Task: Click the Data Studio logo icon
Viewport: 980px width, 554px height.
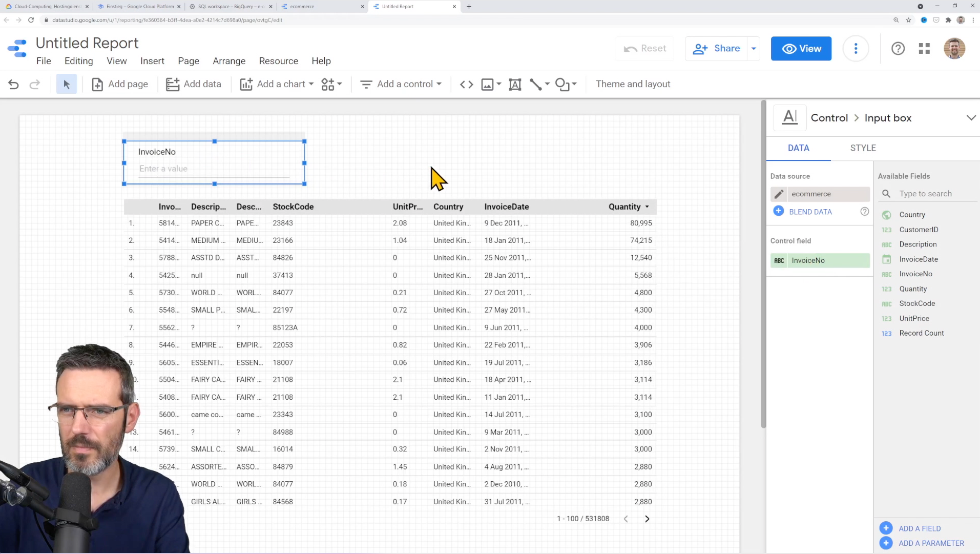Action: (17, 49)
